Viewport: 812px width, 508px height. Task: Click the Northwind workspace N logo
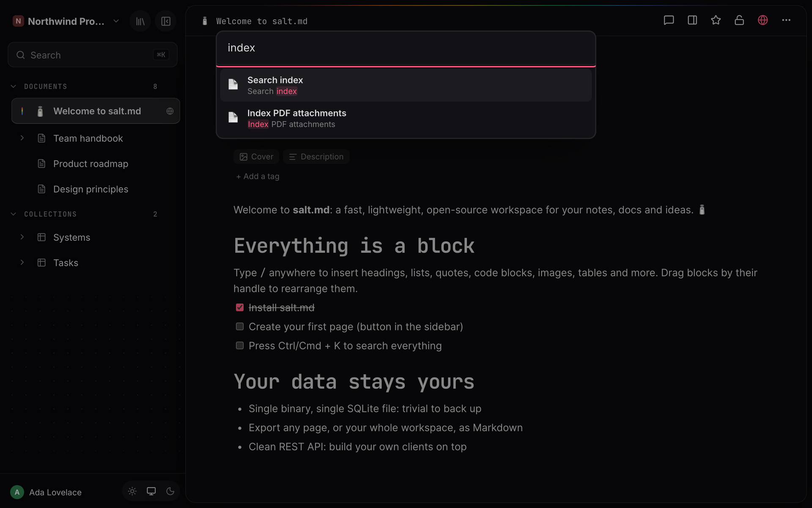[18, 21]
